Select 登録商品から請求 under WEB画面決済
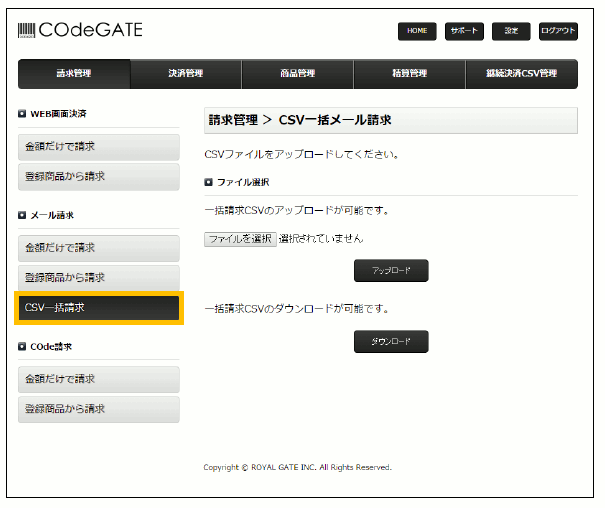The height and width of the screenshot is (508, 605). click(x=98, y=177)
